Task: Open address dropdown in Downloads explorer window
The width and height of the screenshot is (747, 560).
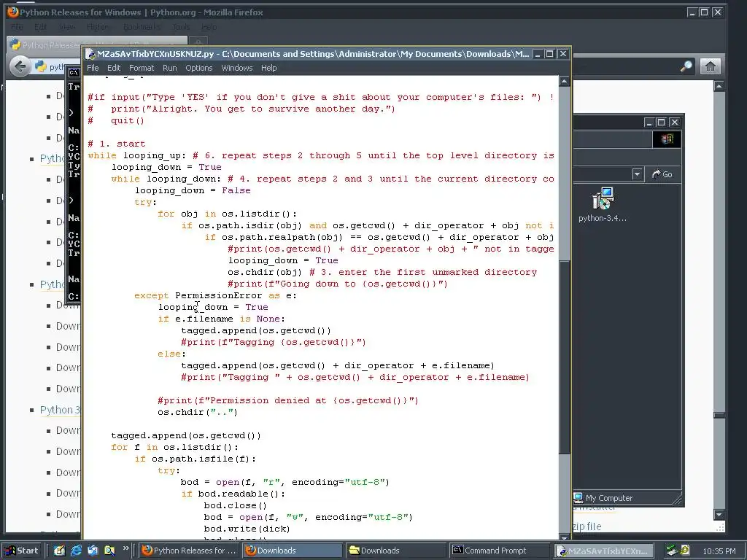Action: 638,174
